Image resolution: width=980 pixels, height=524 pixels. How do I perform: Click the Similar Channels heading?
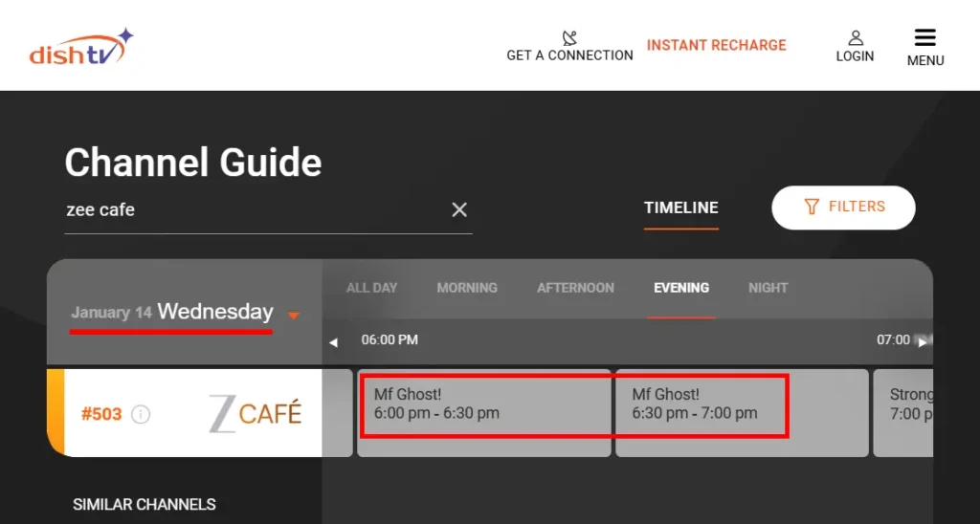tap(145, 505)
